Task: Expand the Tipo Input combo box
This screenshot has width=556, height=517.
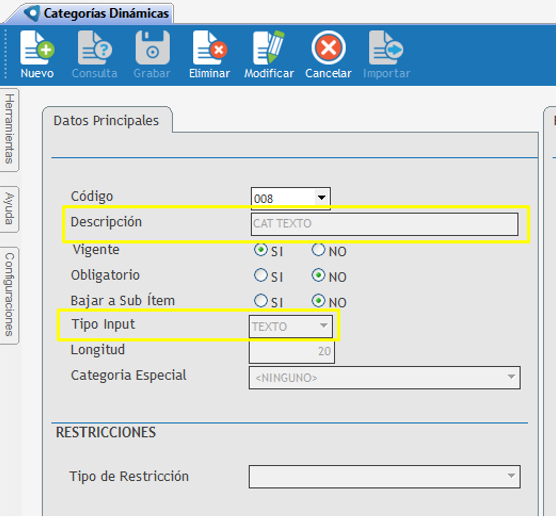Action: (291, 326)
